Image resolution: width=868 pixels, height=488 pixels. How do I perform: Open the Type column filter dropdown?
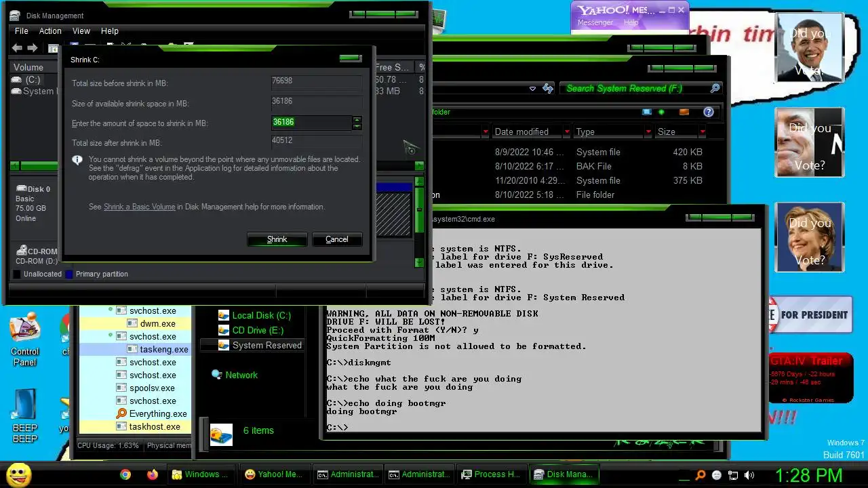pyautogui.click(x=648, y=131)
